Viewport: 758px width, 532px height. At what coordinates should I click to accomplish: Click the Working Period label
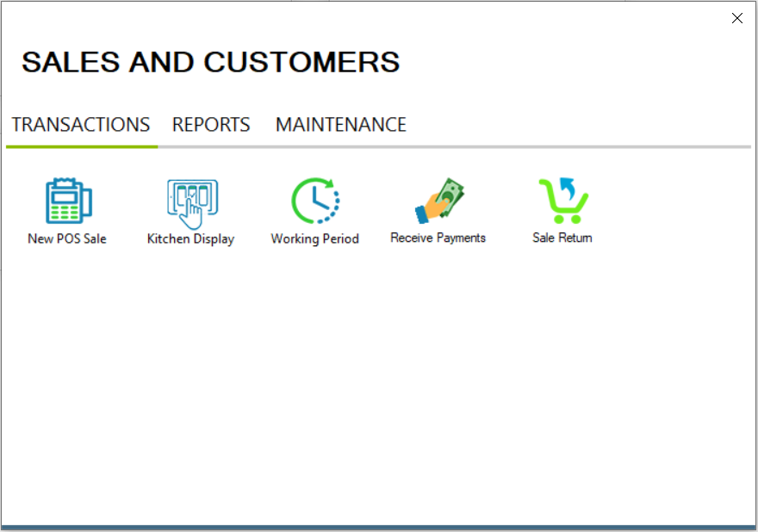tap(314, 238)
